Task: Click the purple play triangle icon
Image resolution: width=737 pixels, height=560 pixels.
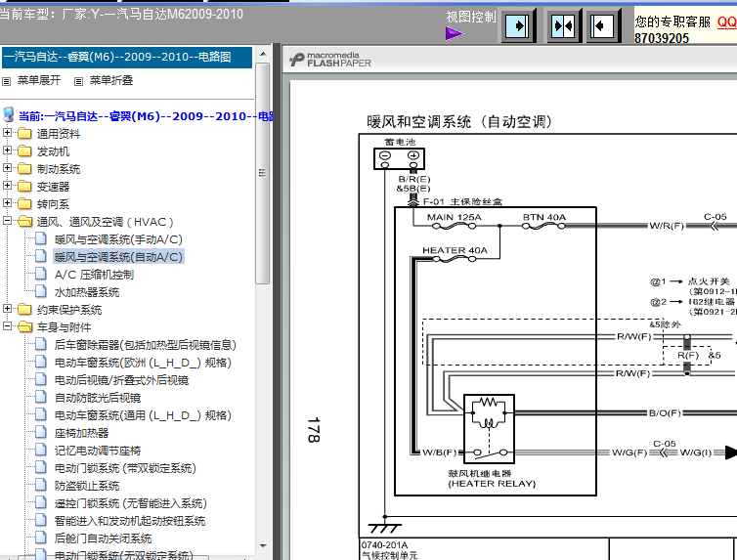Action: pyautogui.click(x=455, y=33)
